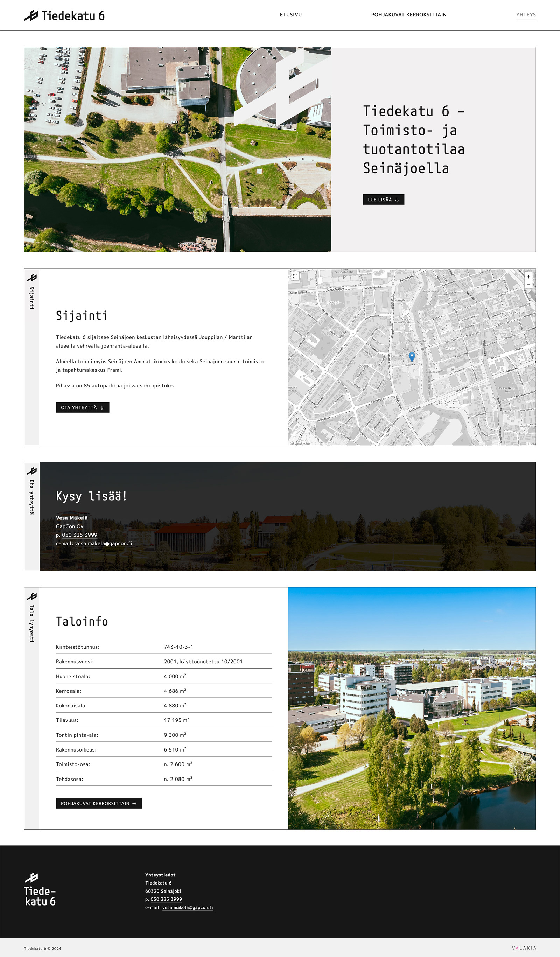Image resolution: width=560 pixels, height=957 pixels.
Task: Click the footer email address link
Action: pyautogui.click(x=187, y=907)
